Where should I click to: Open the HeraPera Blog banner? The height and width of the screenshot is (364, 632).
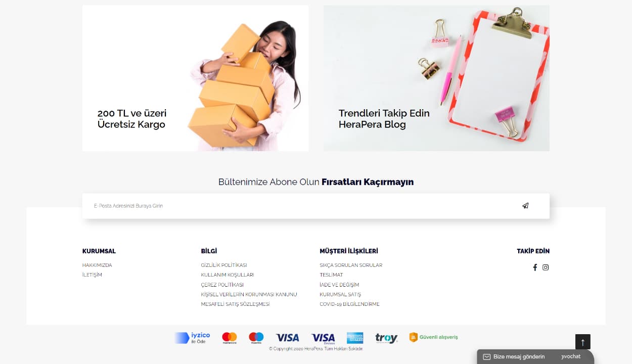pos(436,78)
